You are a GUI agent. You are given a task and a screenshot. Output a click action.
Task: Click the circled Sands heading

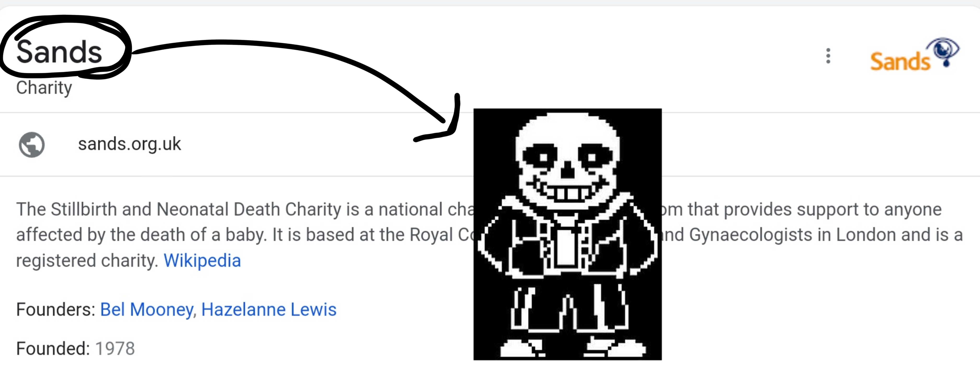tap(59, 52)
